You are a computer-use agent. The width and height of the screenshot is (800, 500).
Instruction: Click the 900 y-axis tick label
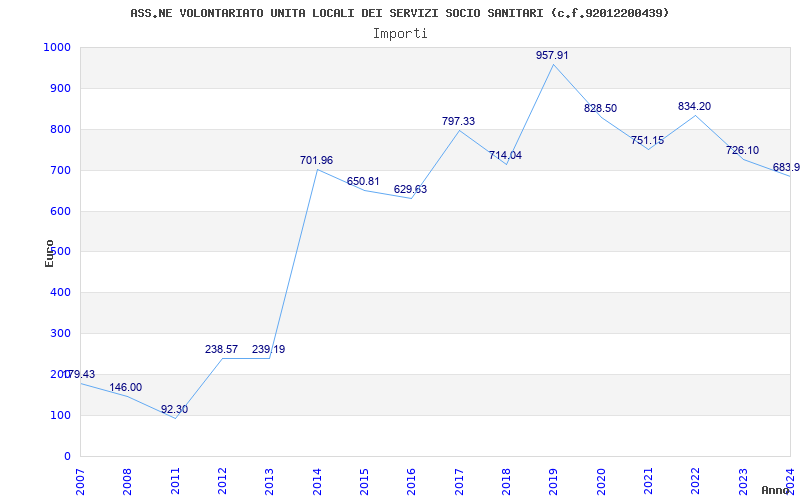(x=60, y=88)
